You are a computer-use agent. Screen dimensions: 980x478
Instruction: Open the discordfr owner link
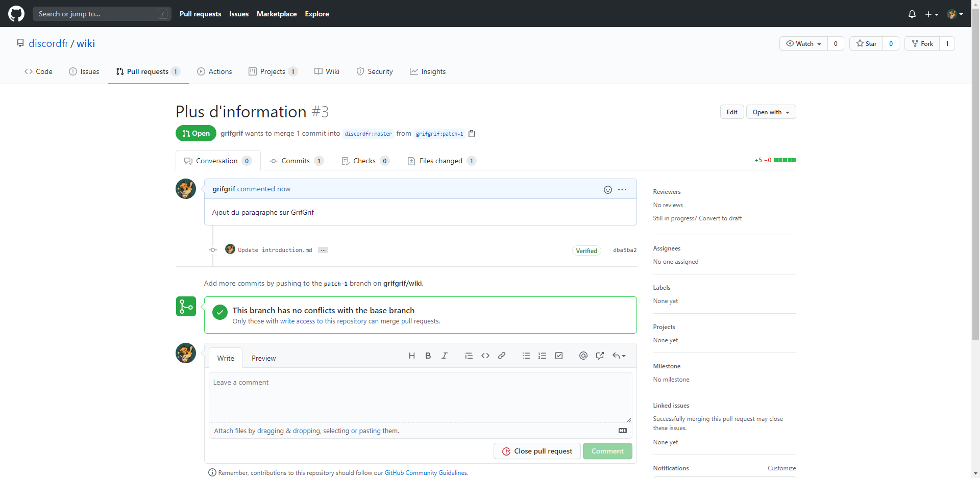(x=48, y=43)
